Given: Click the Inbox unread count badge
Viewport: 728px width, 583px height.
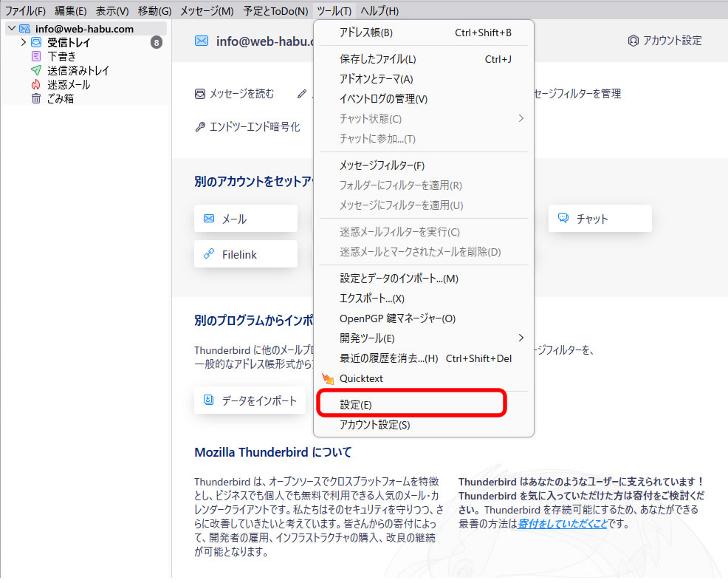Looking at the screenshot, I should [x=156, y=43].
